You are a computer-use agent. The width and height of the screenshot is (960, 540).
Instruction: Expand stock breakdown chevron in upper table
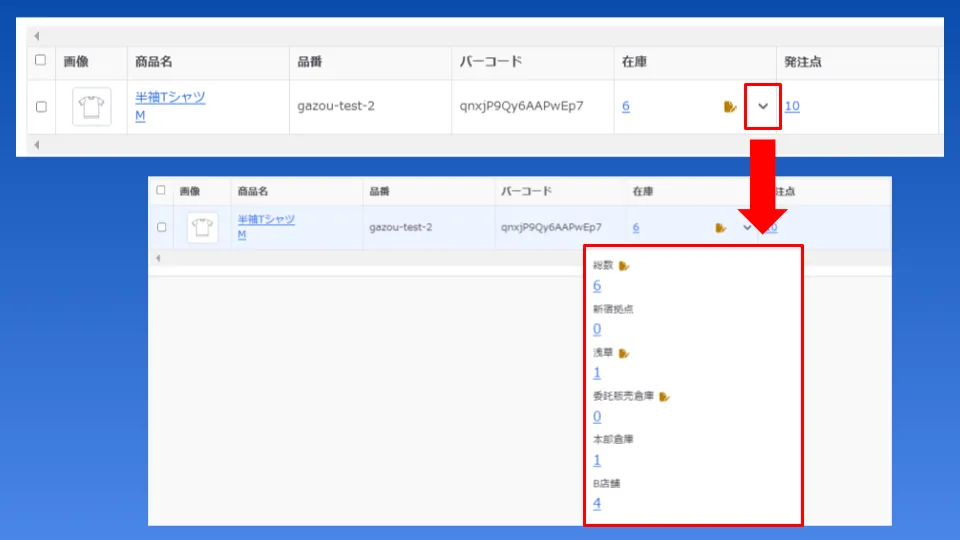point(763,107)
